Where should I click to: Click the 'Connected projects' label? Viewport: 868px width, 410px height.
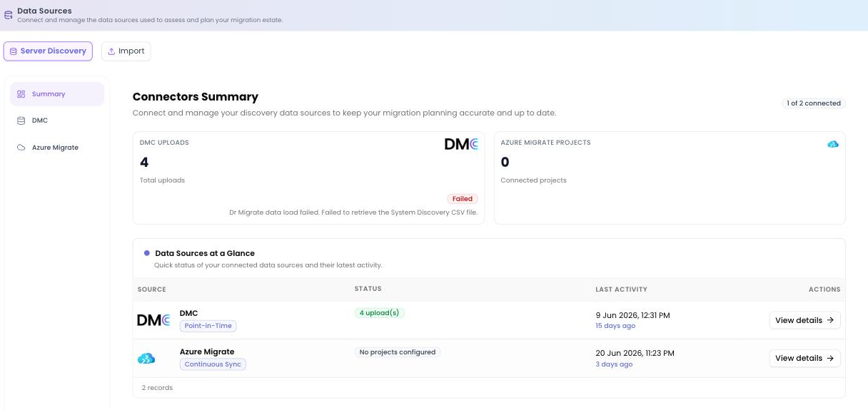(533, 180)
